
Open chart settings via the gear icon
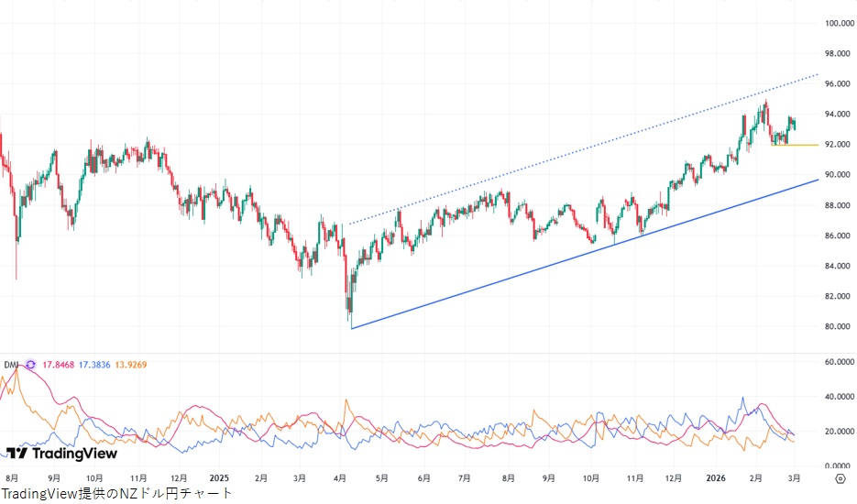(840, 477)
